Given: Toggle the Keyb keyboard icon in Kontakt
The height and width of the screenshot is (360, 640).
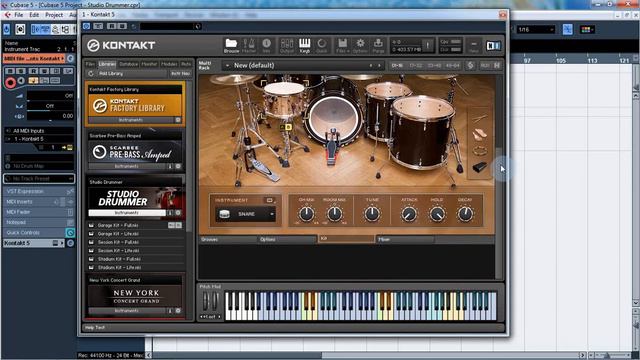Looking at the screenshot, I should point(304,45).
